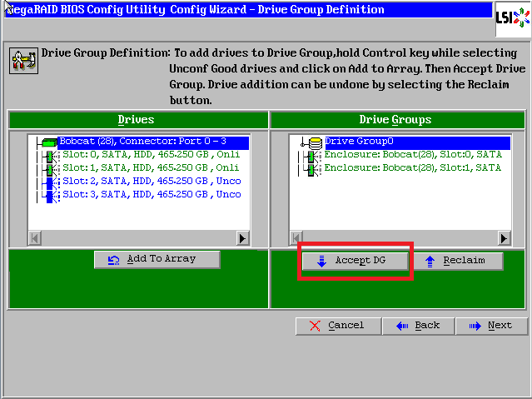Click the Drive Group0 disk stack icon
The height and width of the screenshot is (399, 532).
point(316,142)
